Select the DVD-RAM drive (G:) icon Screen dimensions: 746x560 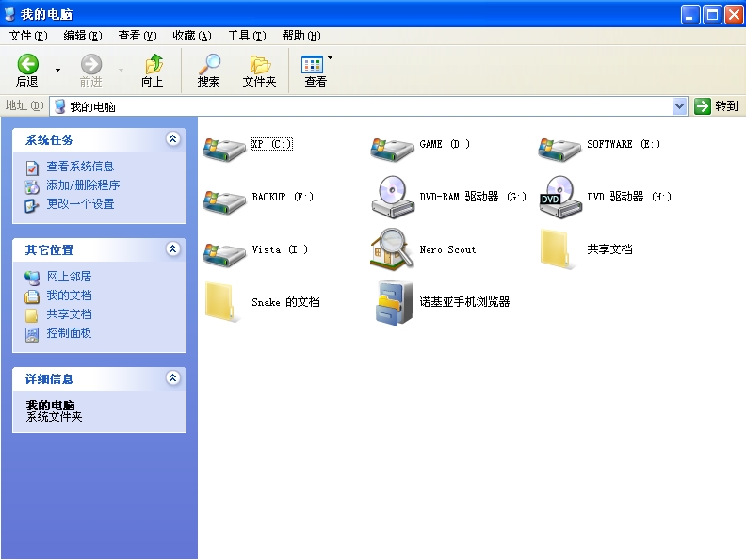[392, 198]
